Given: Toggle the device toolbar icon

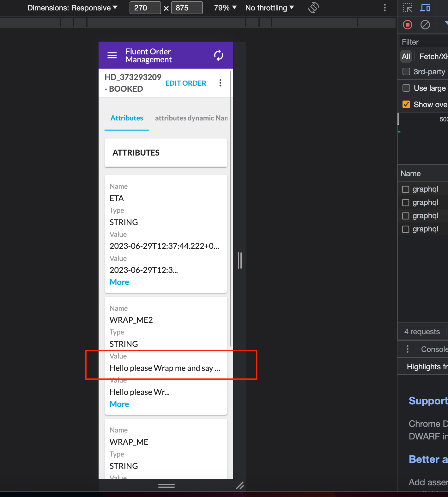Looking at the screenshot, I should coord(425,8).
